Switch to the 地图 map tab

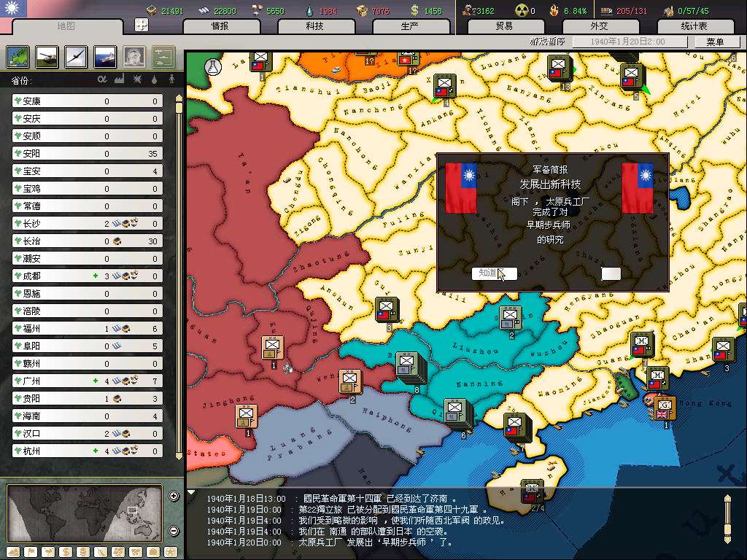pyautogui.click(x=66, y=26)
